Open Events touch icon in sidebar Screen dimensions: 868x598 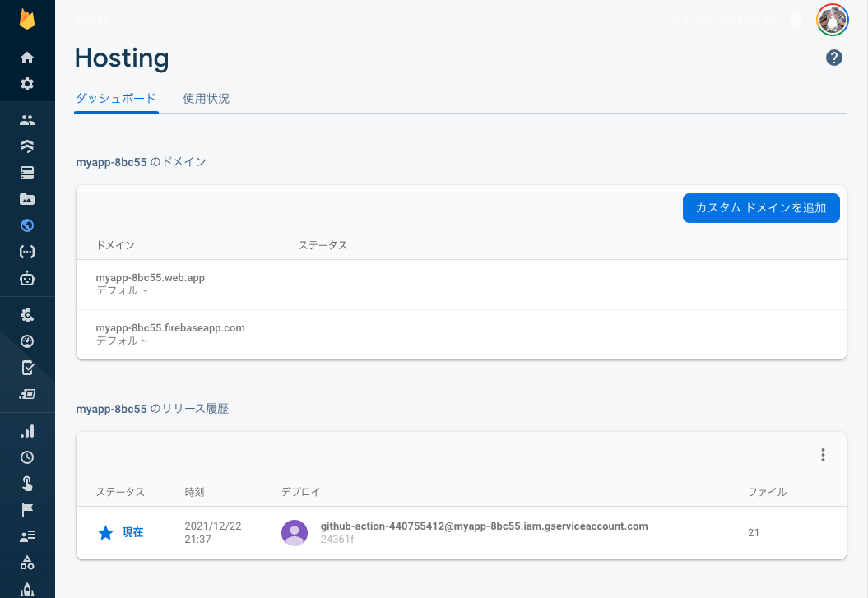(x=27, y=484)
